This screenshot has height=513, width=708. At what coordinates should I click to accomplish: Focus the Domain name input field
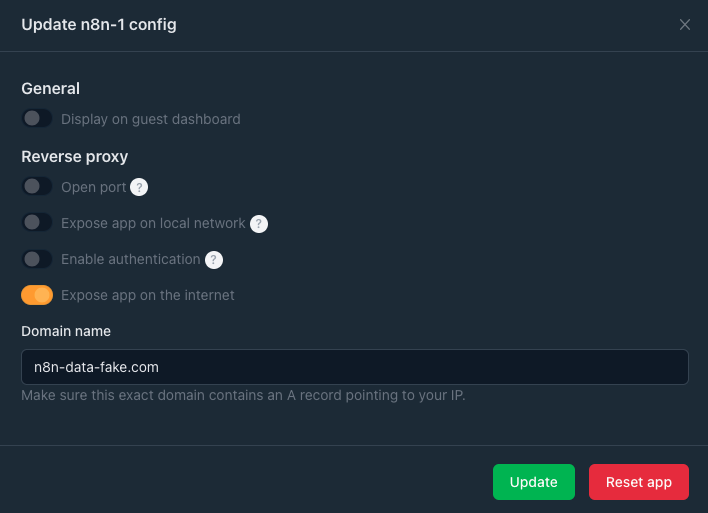pyautogui.click(x=354, y=367)
